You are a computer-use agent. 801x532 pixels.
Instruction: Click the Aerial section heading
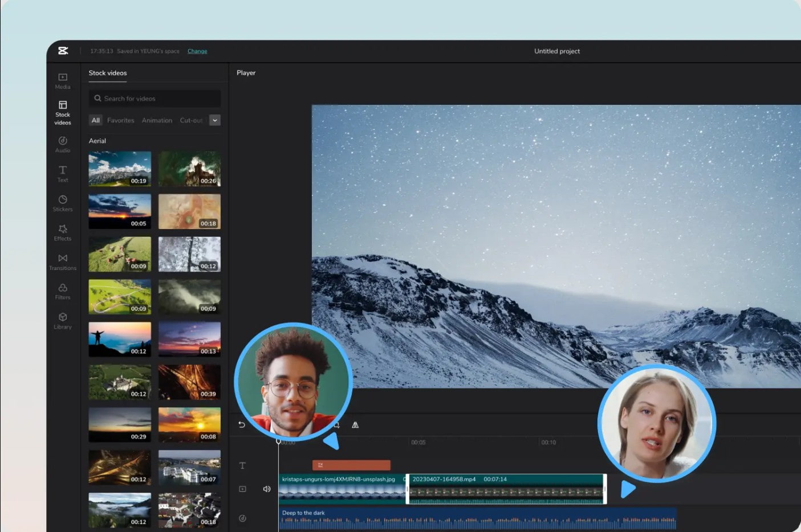coord(97,141)
